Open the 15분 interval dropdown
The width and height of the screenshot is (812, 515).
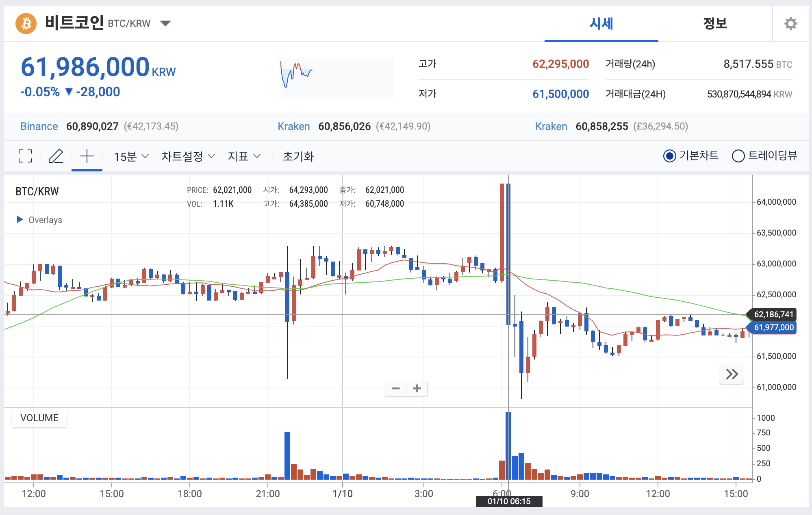(x=131, y=156)
